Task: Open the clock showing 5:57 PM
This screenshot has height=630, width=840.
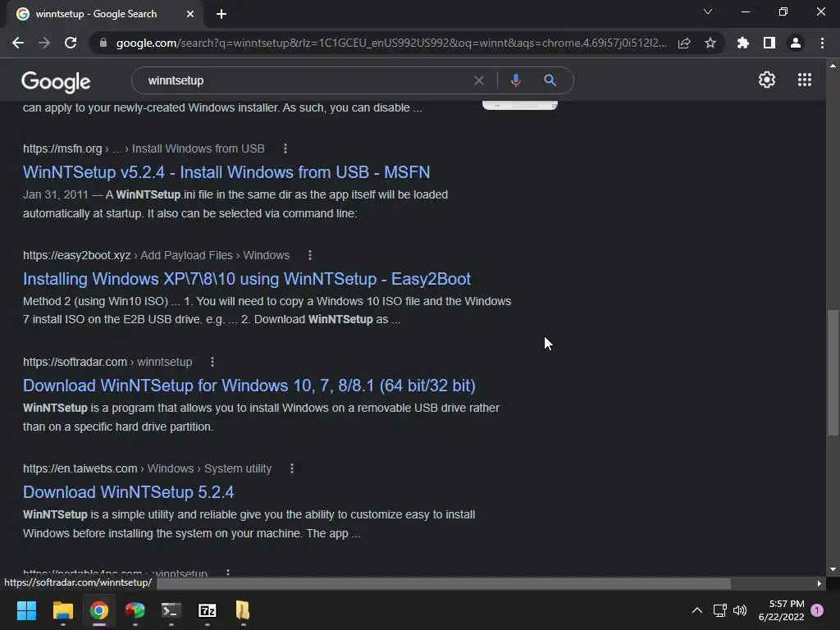Action: (781, 610)
